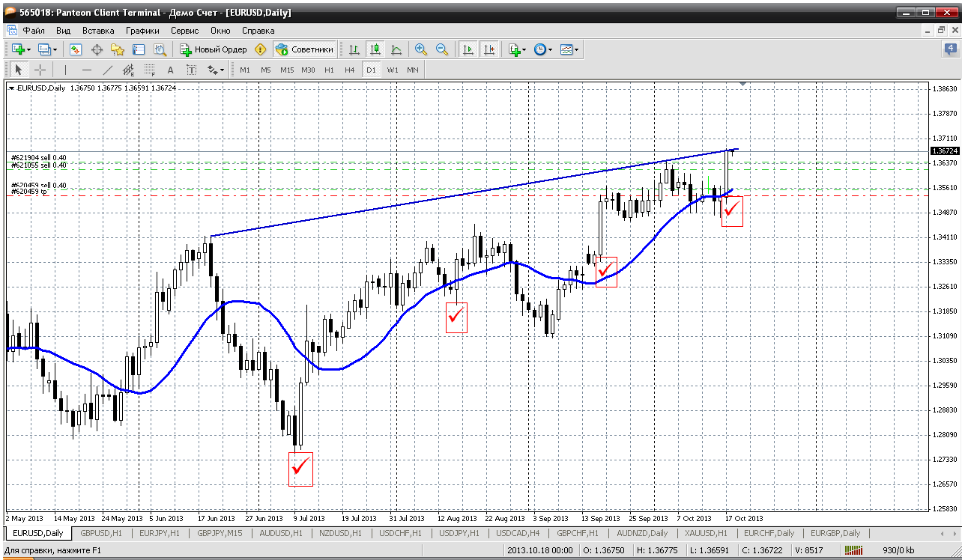The image size is (965, 560).
Task: Toggle chart auto scroll
Action: (468, 49)
